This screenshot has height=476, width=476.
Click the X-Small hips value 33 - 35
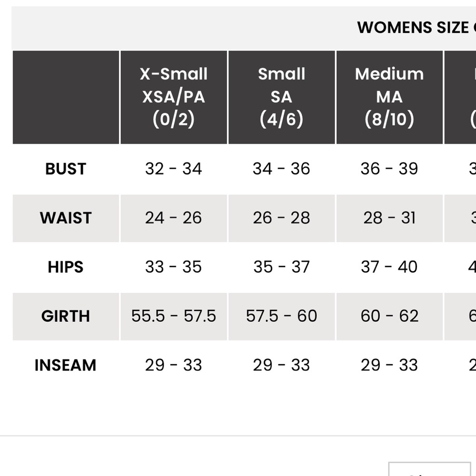click(x=173, y=267)
